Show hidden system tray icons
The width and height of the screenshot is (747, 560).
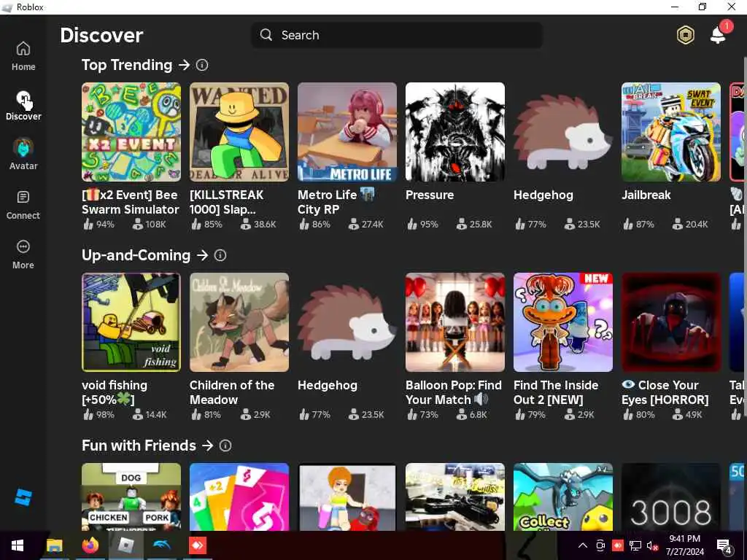point(583,545)
